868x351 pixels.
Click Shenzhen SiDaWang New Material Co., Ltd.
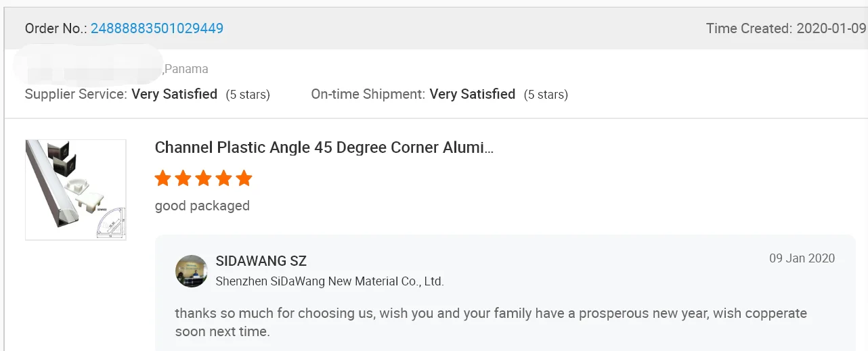click(329, 281)
